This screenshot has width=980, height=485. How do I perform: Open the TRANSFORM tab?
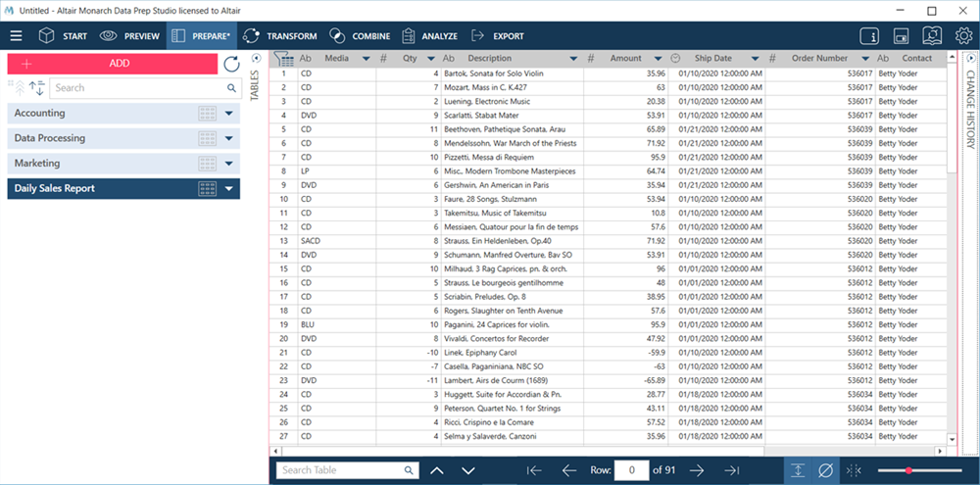(280, 36)
